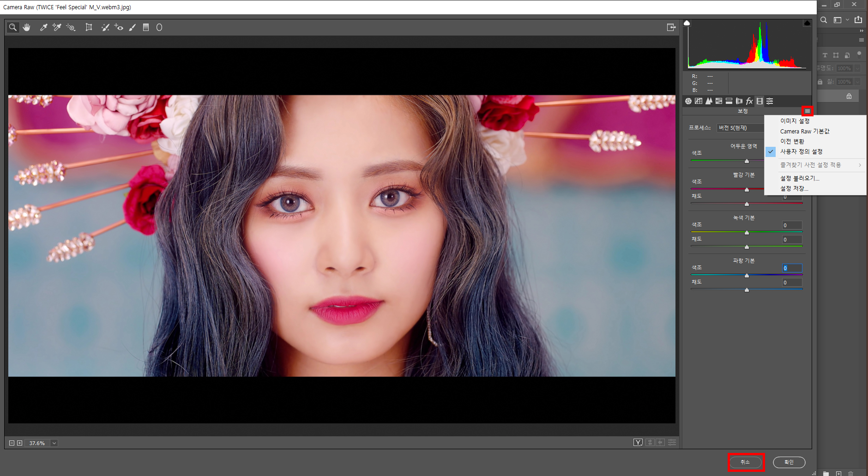Choose 이미지 설정 from the menu
The image size is (868, 476).
(x=795, y=121)
